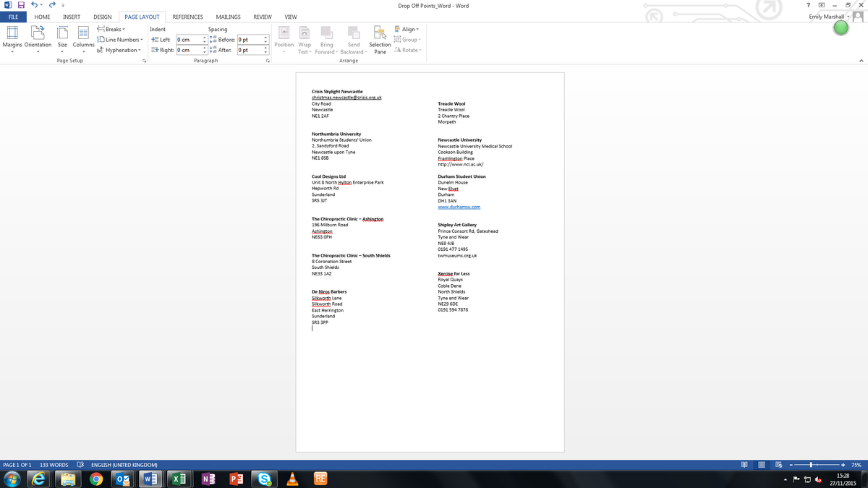The image size is (868, 488).
Task: Expand the Hyphenation dropdown
Action: point(119,50)
